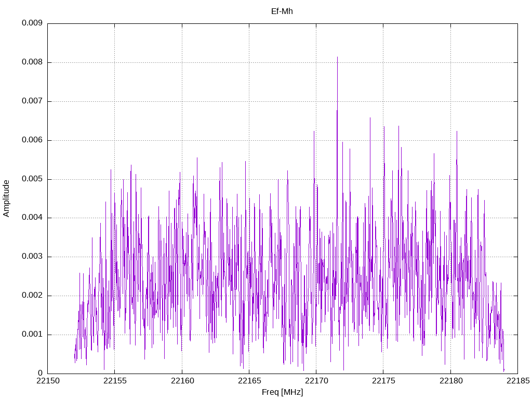This screenshot has width=532, height=399.
Task: Click y-axis tick value 0.001
Action: (32, 335)
